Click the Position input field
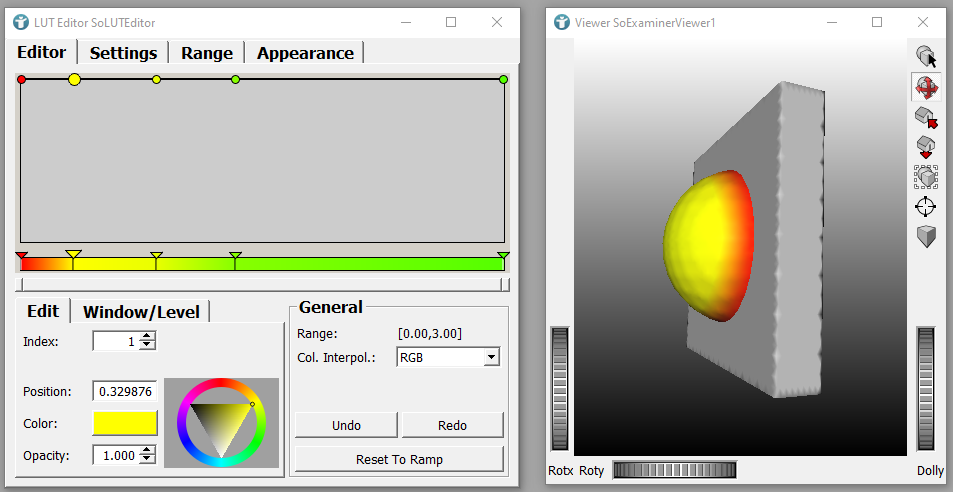 click(124, 392)
